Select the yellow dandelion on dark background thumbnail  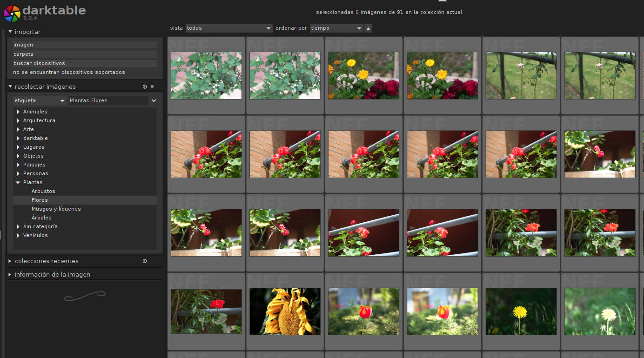521,312
